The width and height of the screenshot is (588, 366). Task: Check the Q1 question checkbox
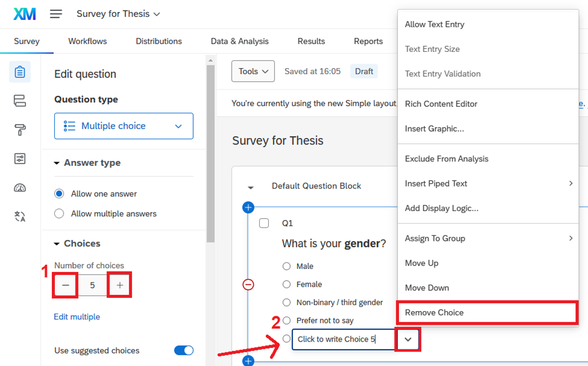[x=264, y=223]
